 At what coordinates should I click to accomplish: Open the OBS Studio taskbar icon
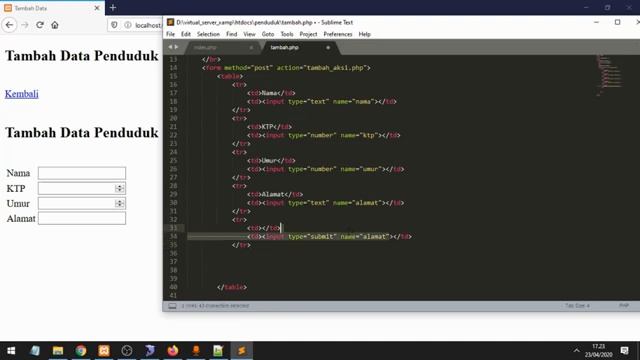[x=127, y=351]
